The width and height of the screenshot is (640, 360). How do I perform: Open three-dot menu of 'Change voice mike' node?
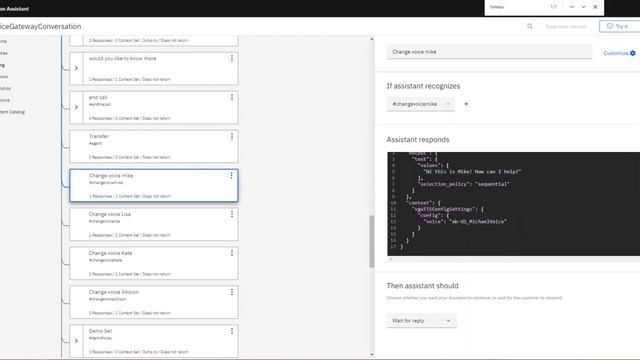point(231,176)
